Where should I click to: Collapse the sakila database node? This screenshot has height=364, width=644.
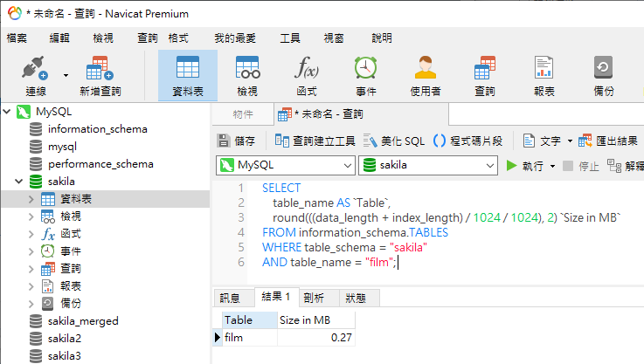pyautogui.click(x=18, y=182)
